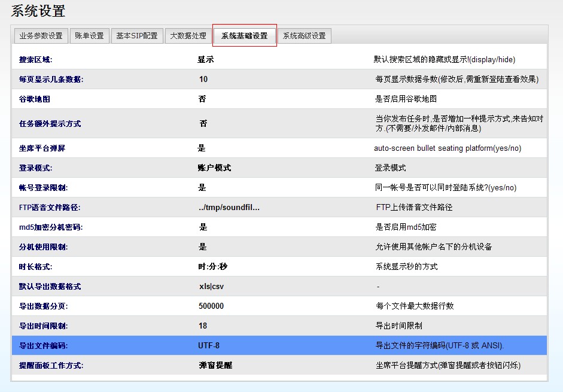563x392 pixels.
Task: Click the 导出数据分页 value 500000
Action: pyautogui.click(x=211, y=306)
